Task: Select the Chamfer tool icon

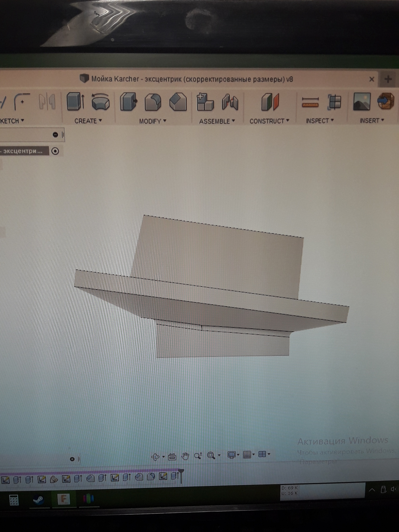Action: point(178,102)
